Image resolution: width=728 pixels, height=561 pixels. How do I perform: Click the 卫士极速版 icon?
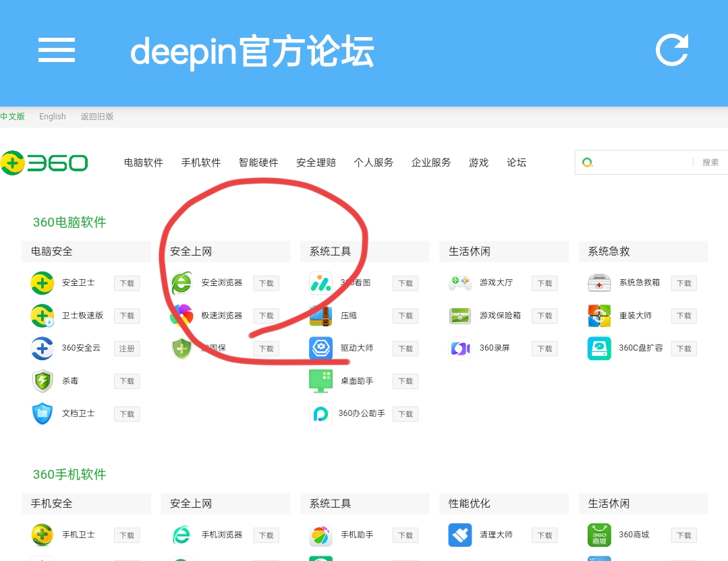point(43,316)
